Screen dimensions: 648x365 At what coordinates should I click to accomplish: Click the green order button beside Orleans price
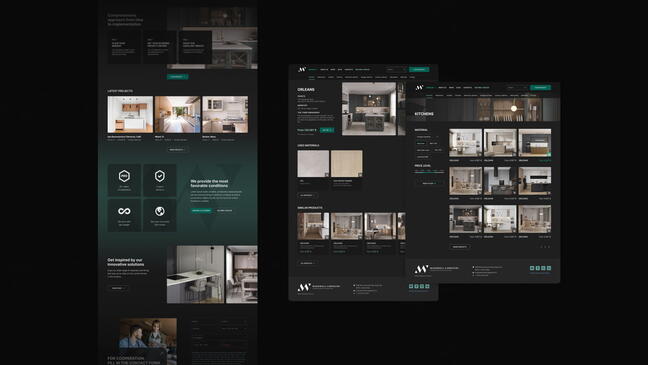coord(327,130)
